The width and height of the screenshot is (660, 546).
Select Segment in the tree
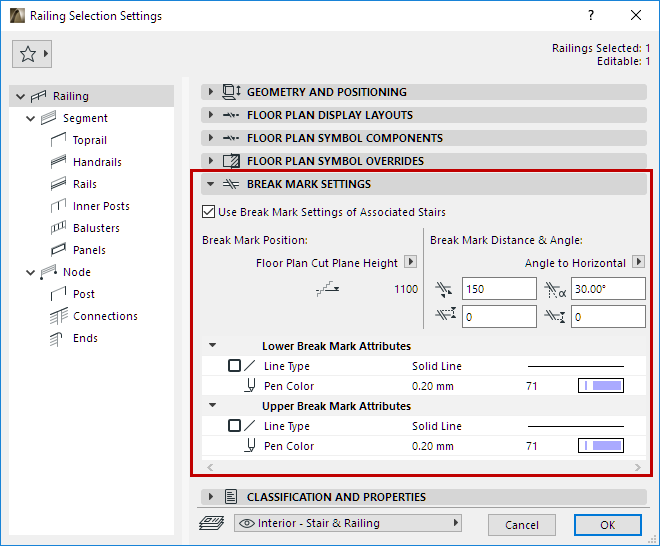point(85,118)
